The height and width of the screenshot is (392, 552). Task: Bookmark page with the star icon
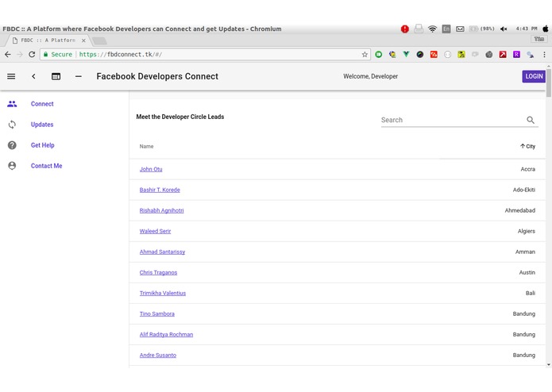point(365,55)
